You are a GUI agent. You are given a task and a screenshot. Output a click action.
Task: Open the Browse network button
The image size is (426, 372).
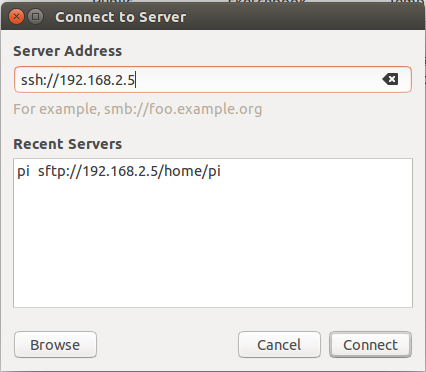[55, 345]
